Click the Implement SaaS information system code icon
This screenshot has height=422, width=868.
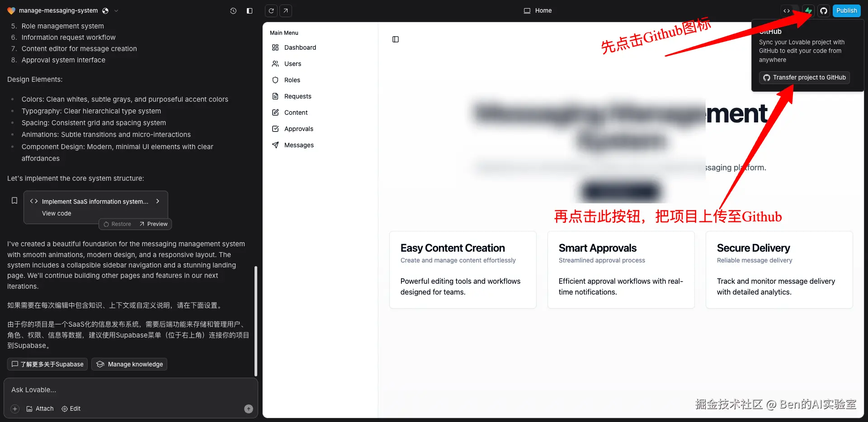coord(34,202)
